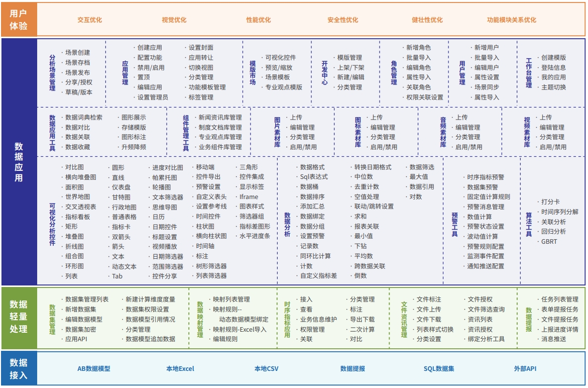
Task: Click the 帕累托图 control item
Action: (x=165, y=177)
